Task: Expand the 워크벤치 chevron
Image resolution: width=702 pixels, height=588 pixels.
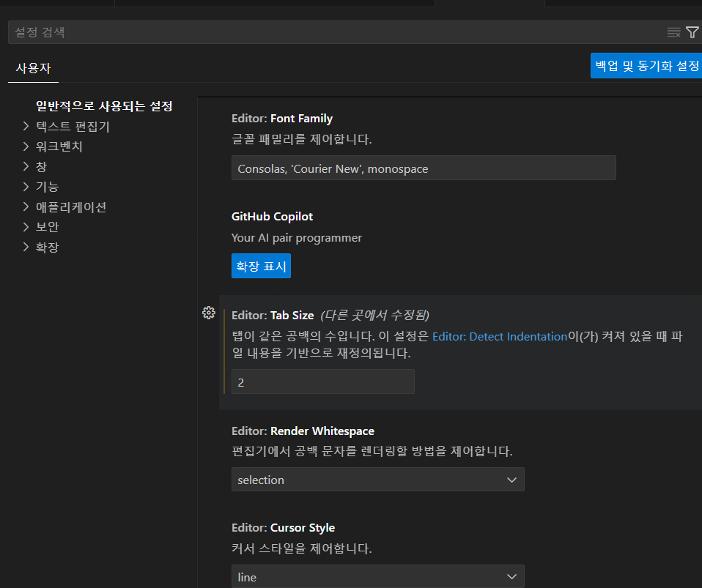Action: [x=26, y=146]
